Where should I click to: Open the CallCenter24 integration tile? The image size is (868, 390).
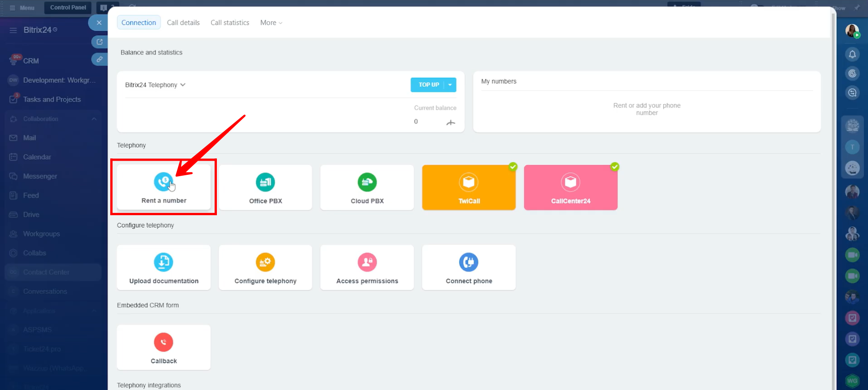tap(570, 187)
